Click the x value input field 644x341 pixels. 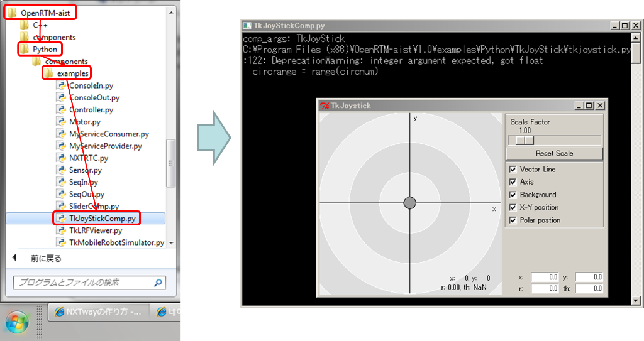click(x=545, y=277)
